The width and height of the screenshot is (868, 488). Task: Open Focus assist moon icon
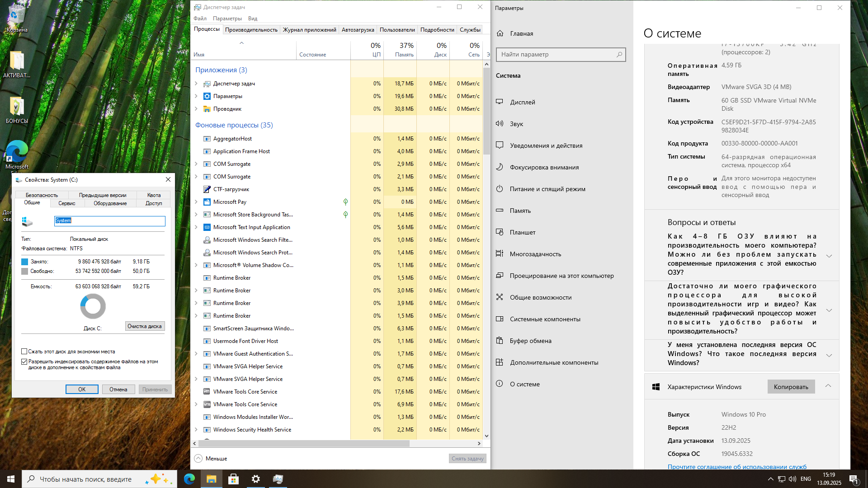(x=500, y=167)
